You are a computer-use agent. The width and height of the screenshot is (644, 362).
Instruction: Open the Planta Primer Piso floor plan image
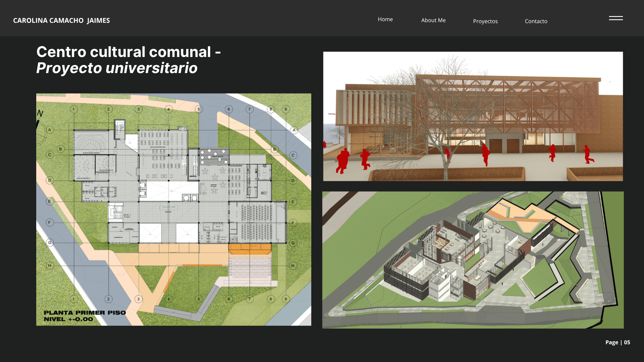point(173,209)
